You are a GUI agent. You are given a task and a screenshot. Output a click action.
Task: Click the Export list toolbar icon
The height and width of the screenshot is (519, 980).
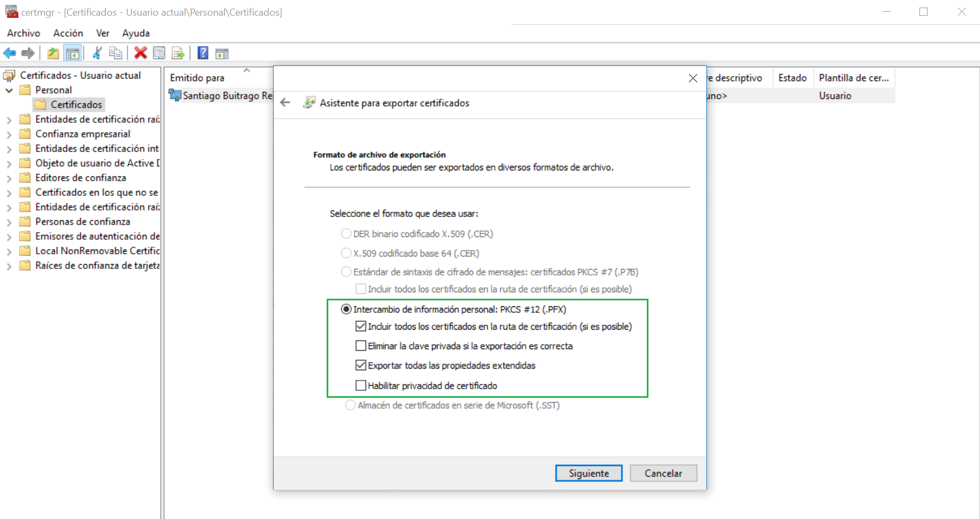(x=178, y=53)
